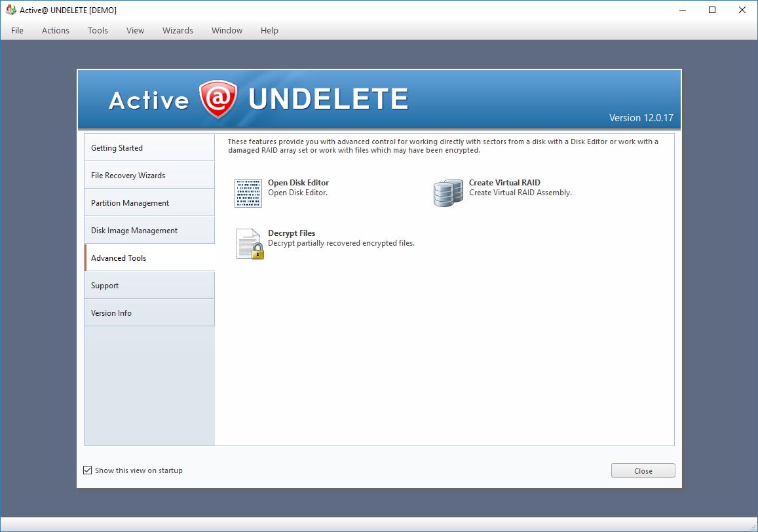Open Decrypt Files via its text link
This screenshot has height=532, width=758.
292,233
